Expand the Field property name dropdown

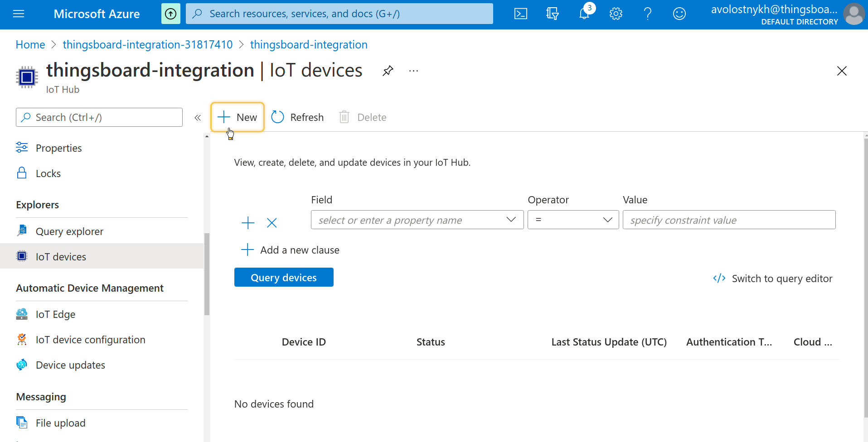click(x=417, y=220)
